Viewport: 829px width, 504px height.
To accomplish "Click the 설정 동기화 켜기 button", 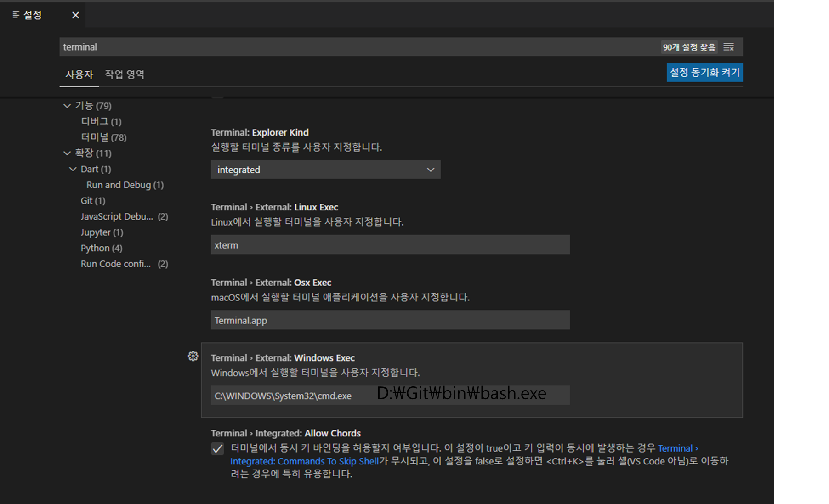I will point(704,73).
